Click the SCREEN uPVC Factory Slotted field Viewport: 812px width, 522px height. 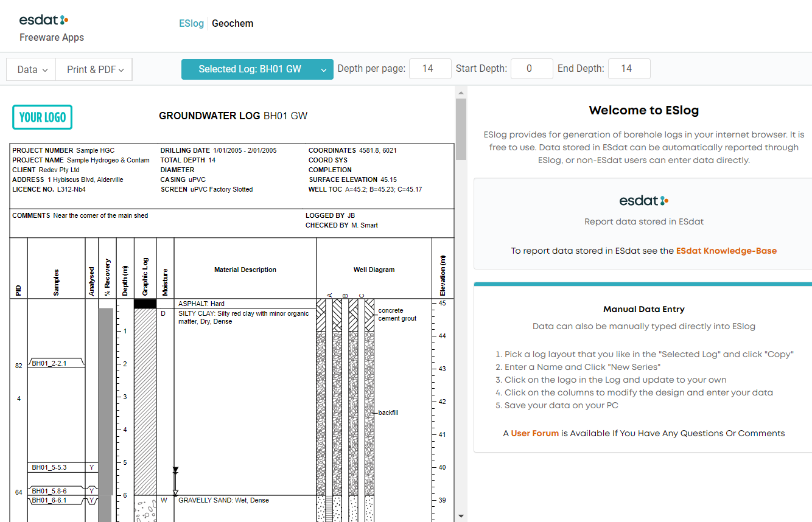206,189
